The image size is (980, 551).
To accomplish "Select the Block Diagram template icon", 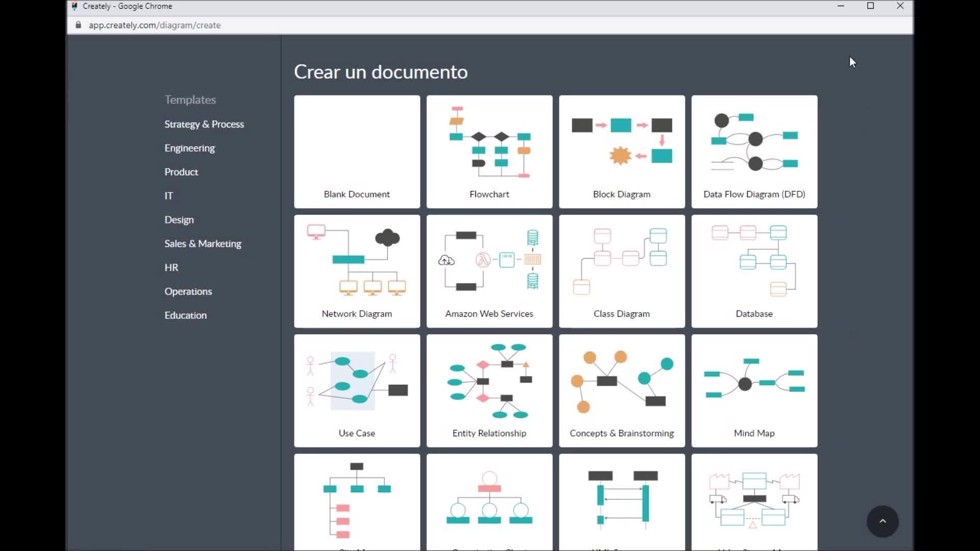I will [622, 142].
